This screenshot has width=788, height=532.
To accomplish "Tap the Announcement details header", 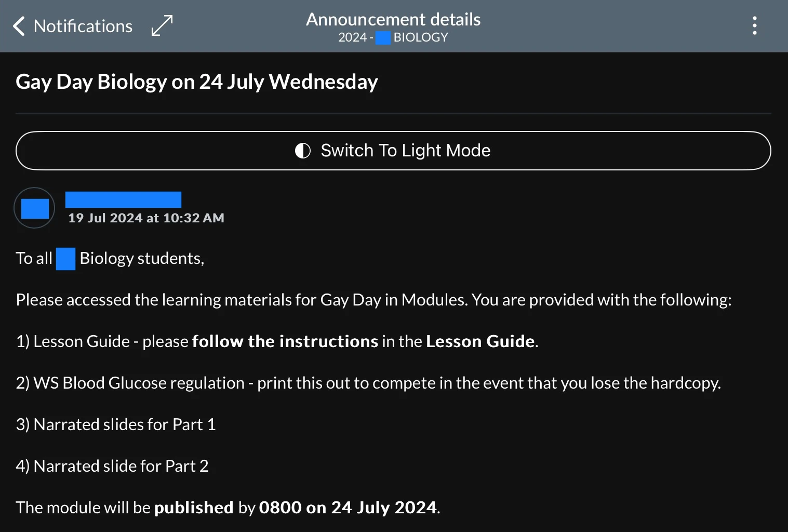I will [393, 19].
